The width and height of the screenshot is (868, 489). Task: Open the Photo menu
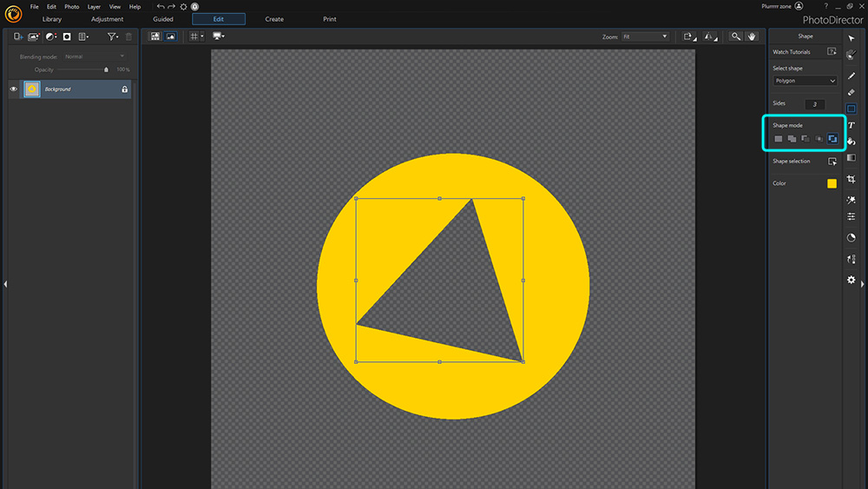coord(71,7)
